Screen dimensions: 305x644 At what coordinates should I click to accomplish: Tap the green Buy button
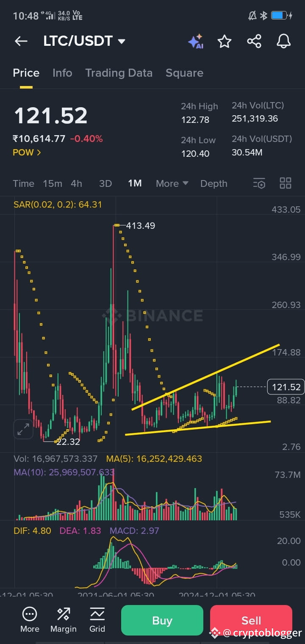coord(162,621)
